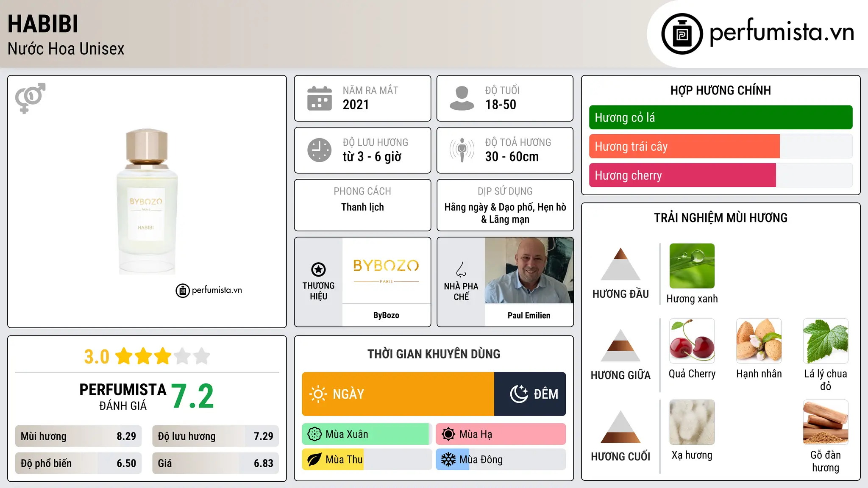Select the Mùa Hạ season bar
The width and height of the screenshot is (868, 488).
(501, 434)
